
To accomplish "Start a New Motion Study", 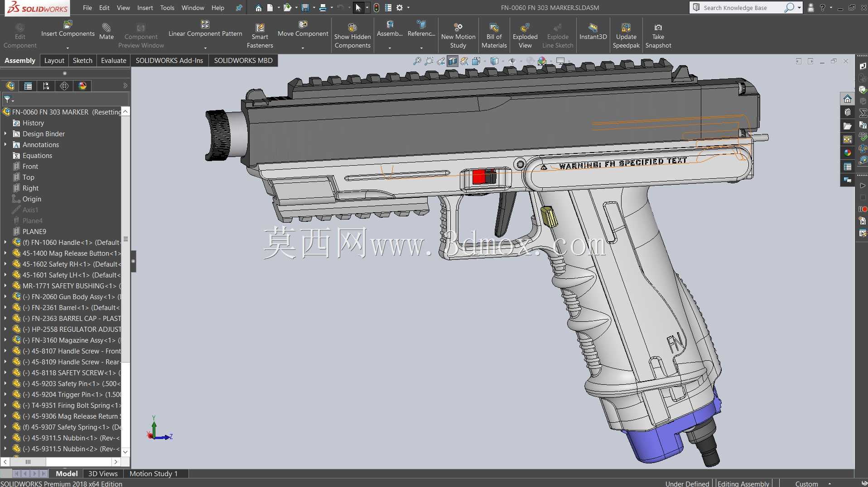I will click(458, 36).
